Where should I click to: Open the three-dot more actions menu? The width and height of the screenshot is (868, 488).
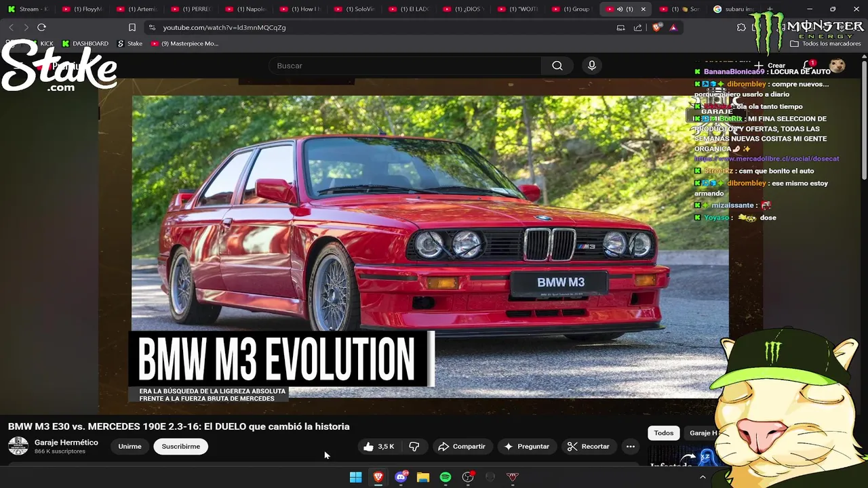[x=630, y=447]
